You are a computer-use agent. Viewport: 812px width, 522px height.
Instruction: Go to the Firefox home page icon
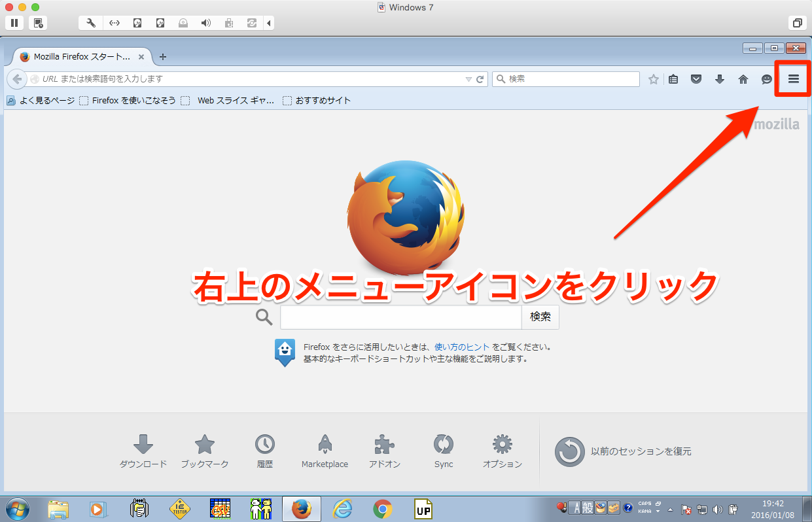click(x=743, y=79)
